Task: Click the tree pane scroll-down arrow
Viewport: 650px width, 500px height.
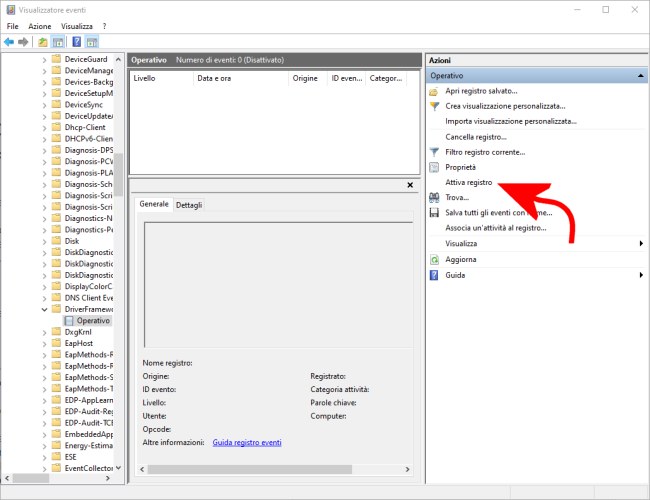Action: (119, 468)
